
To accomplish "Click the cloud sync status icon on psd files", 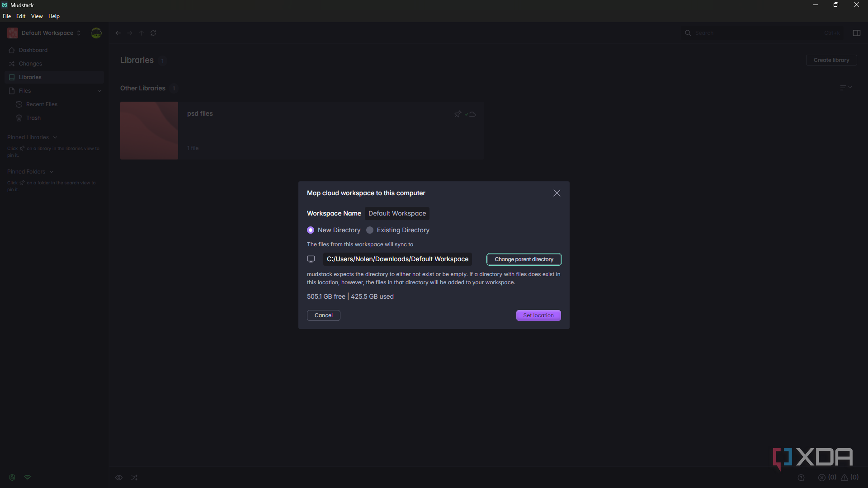I will click(x=471, y=114).
